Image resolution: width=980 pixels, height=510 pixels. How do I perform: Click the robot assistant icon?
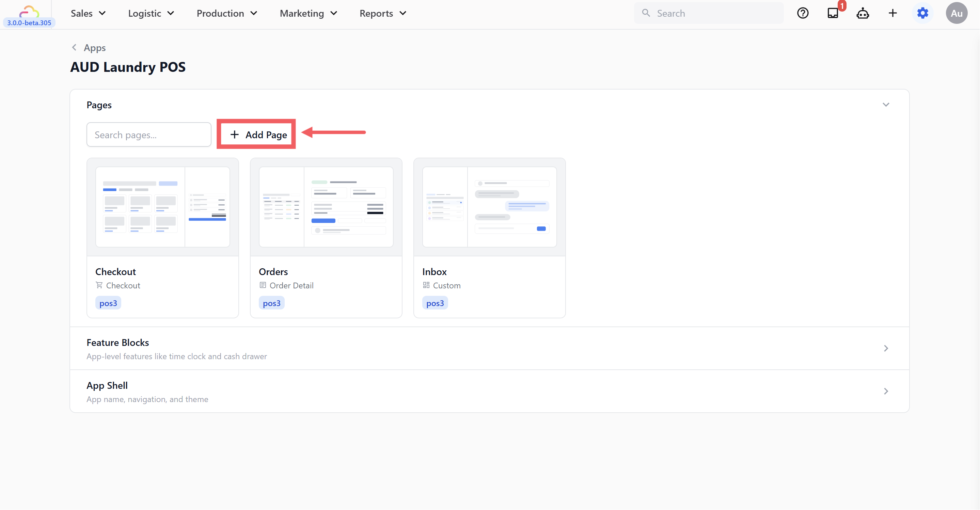click(863, 13)
